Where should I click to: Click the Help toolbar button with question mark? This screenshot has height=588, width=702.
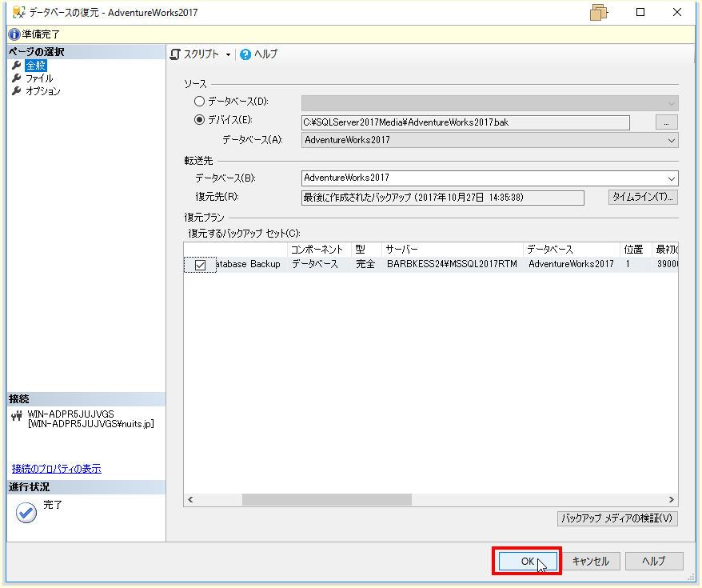click(x=259, y=54)
